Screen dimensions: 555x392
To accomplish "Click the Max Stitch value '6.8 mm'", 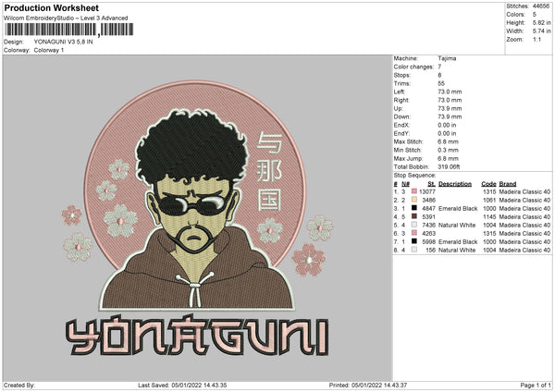I will pyautogui.click(x=448, y=141).
